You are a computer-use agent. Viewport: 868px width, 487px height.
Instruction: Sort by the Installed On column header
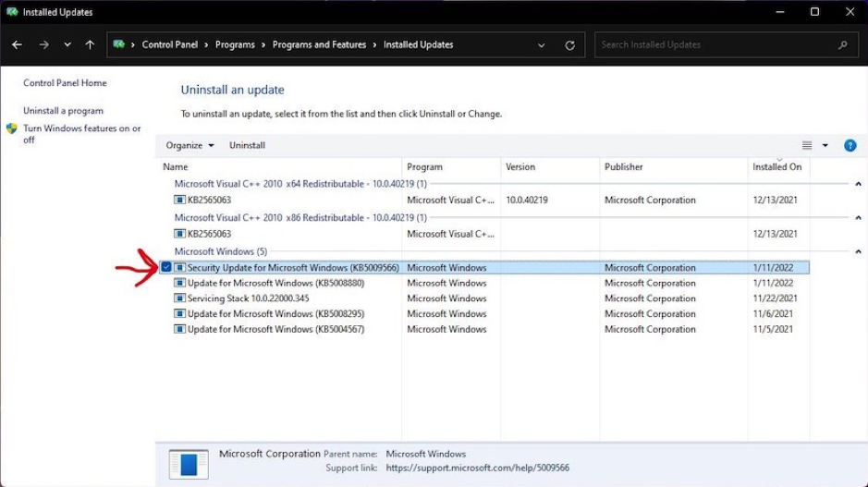(x=776, y=167)
